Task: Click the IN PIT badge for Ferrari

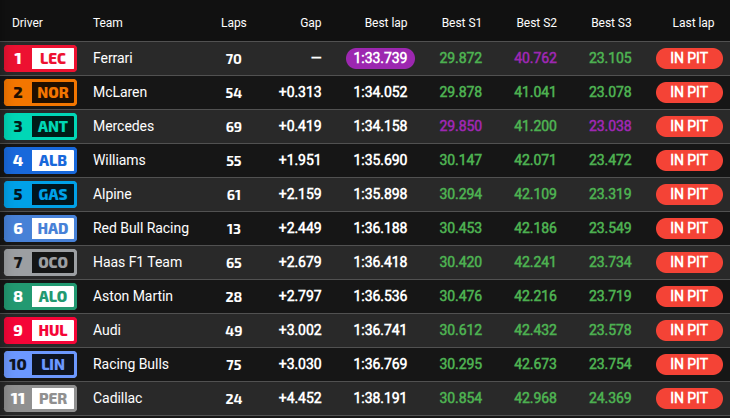Action: click(x=689, y=59)
